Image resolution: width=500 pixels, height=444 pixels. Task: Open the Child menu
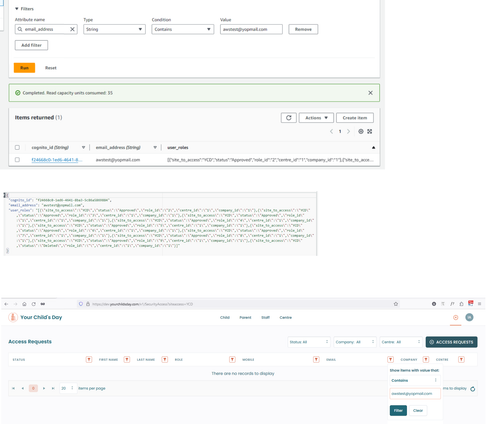pyautogui.click(x=225, y=317)
